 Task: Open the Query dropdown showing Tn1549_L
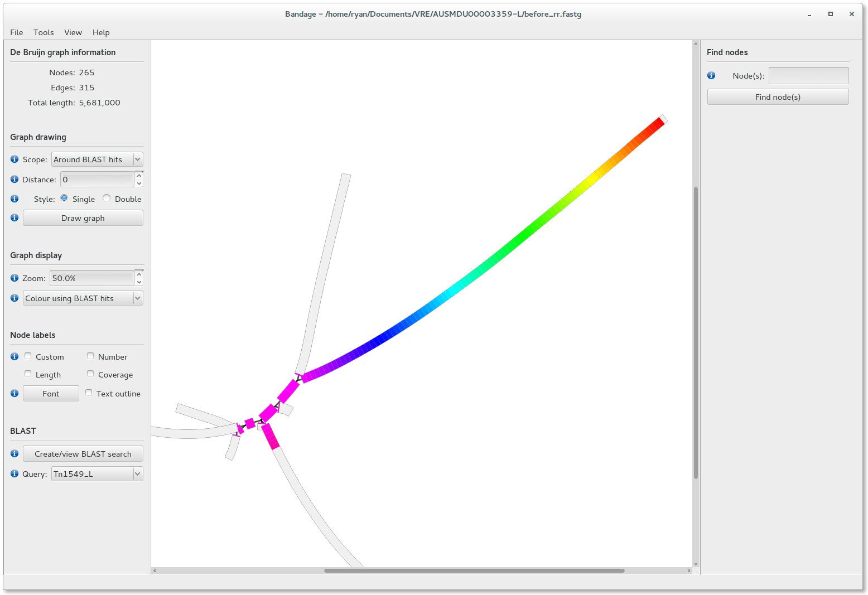(97, 474)
